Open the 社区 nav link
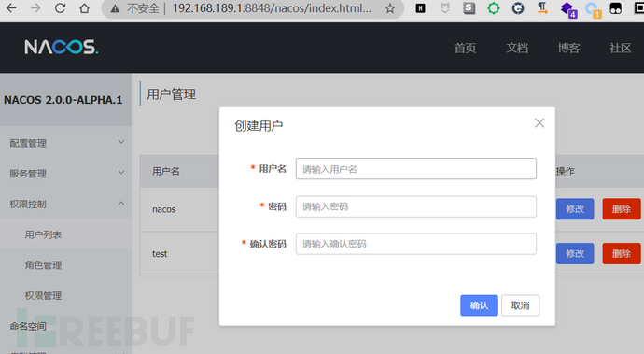 pos(620,49)
